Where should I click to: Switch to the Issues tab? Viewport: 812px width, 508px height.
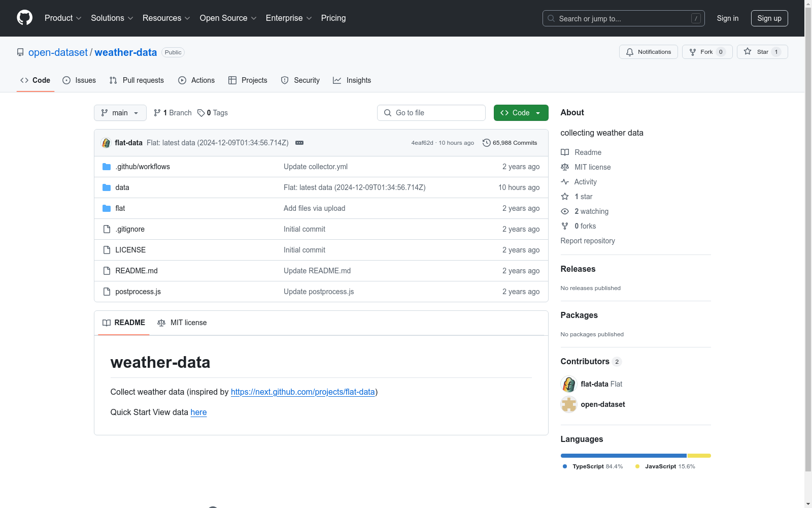[79, 80]
